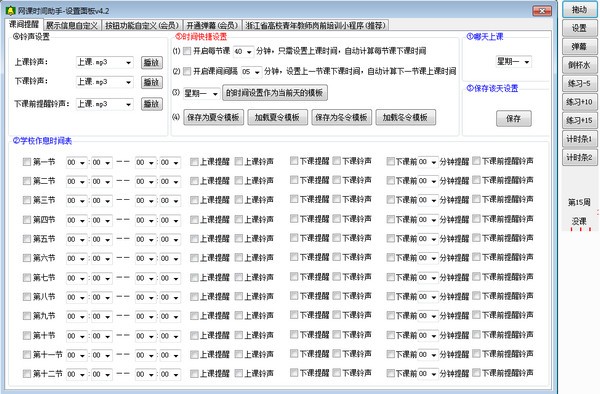
Task: Click the 练习+15 side button
Action: (x=579, y=120)
